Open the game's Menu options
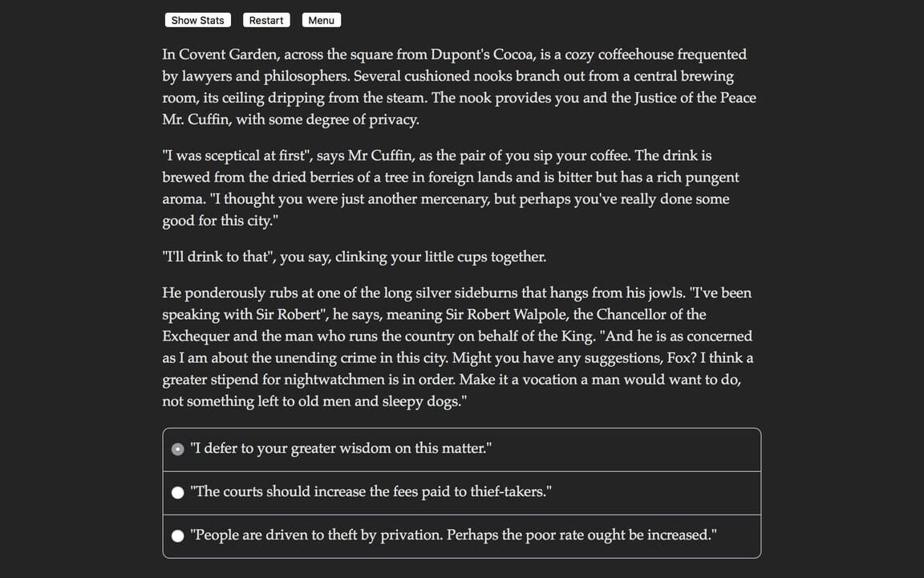This screenshot has height=578, width=924. coord(321,19)
